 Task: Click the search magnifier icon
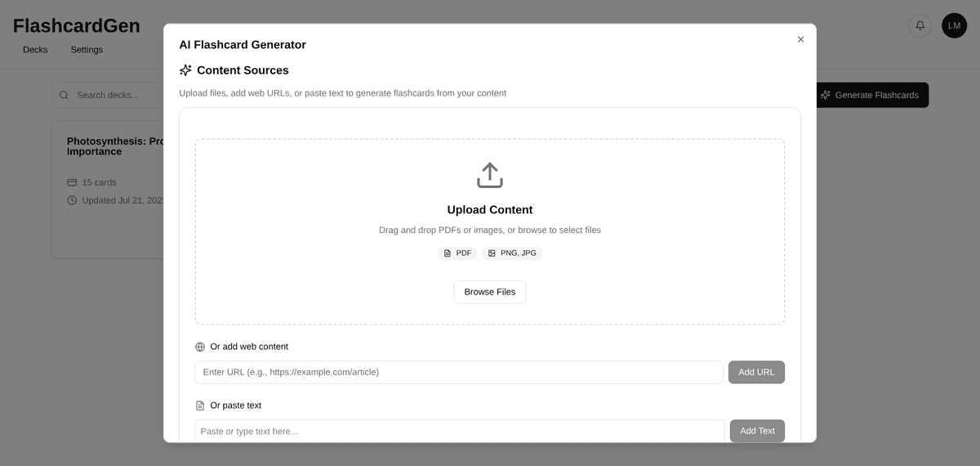pyautogui.click(x=65, y=95)
